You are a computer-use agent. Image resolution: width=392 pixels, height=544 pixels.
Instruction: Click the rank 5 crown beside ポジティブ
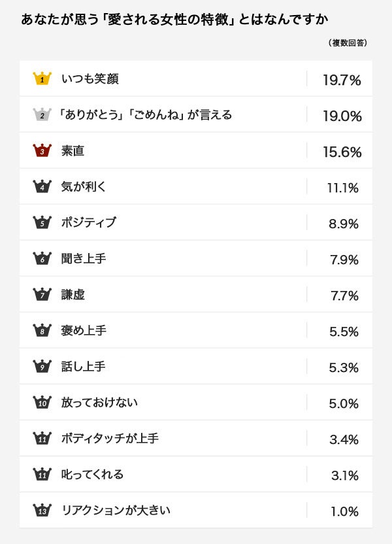coord(42,222)
